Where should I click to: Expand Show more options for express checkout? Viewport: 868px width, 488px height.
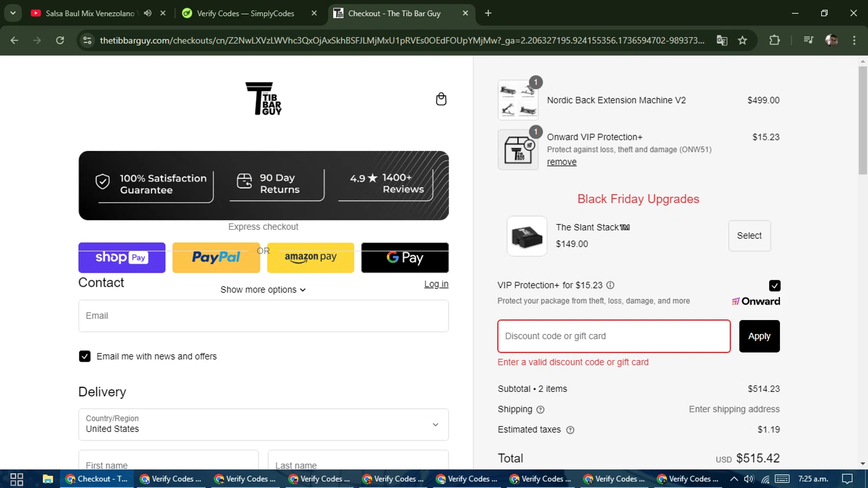[263, 290]
